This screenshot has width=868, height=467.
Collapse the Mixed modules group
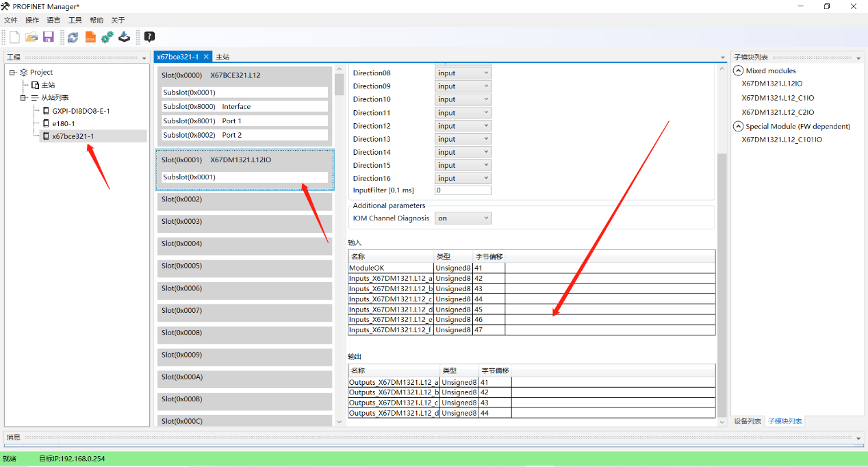(739, 71)
